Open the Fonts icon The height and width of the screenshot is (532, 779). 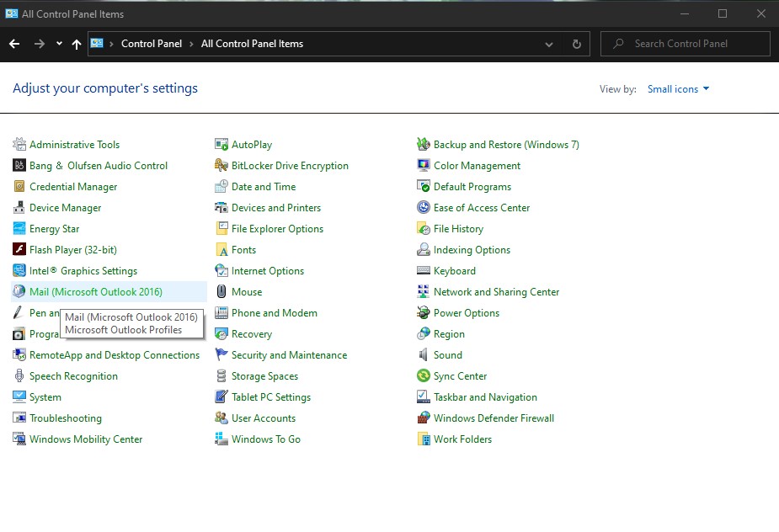click(x=221, y=250)
